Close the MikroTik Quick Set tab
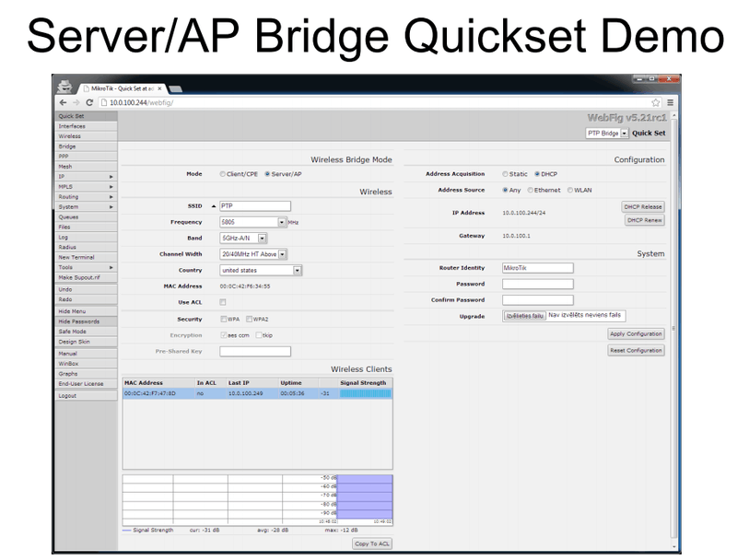737x560 pixels. (159, 88)
